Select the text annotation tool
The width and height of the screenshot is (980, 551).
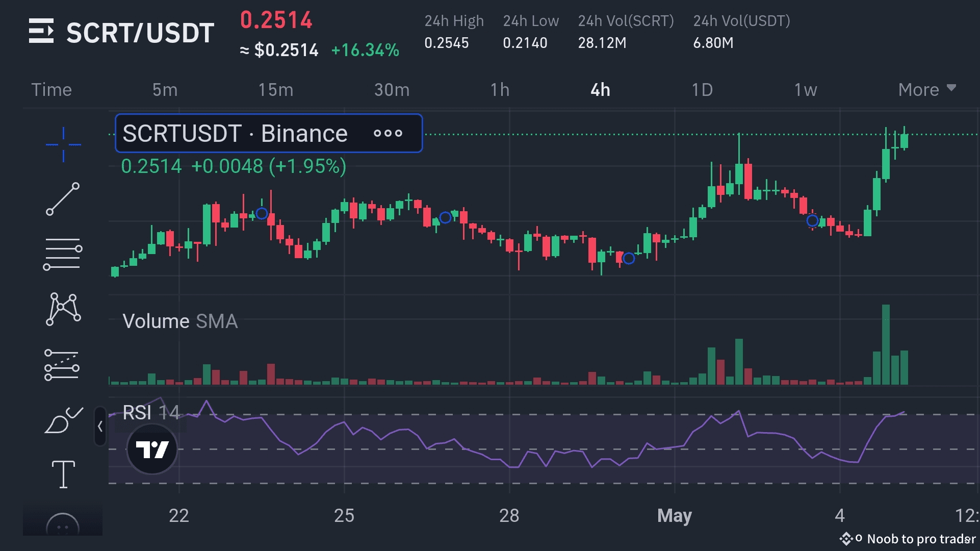coord(63,474)
